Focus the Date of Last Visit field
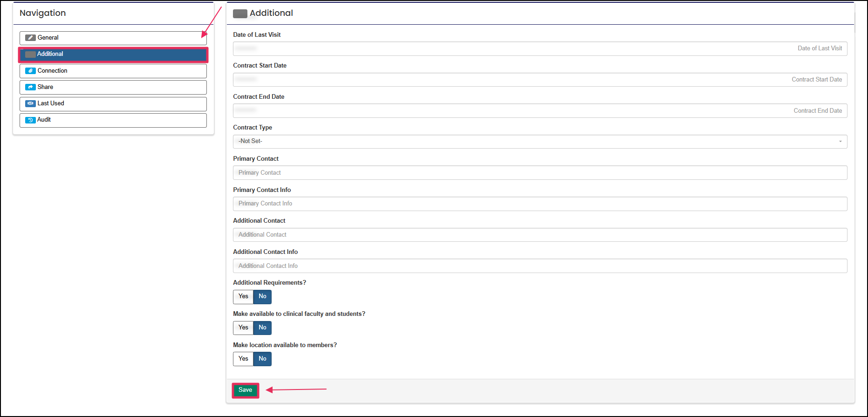The height and width of the screenshot is (417, 868). [x=540, y=48]
